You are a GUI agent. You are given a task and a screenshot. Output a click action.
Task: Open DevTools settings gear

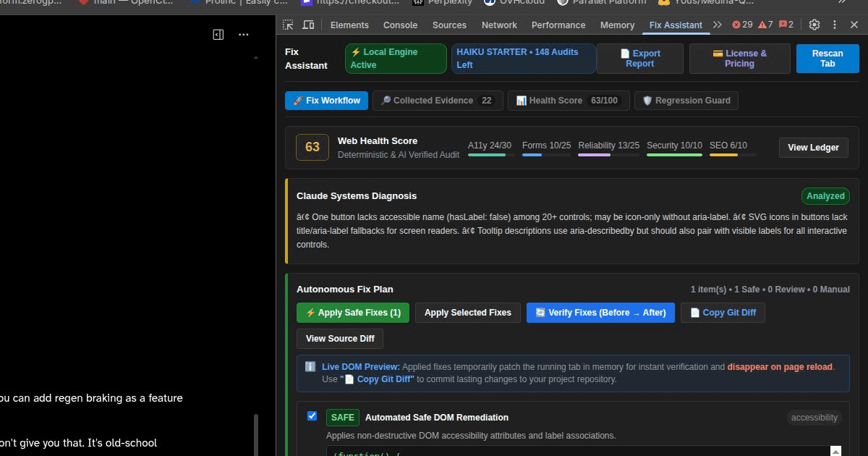[x=814, y=25]
